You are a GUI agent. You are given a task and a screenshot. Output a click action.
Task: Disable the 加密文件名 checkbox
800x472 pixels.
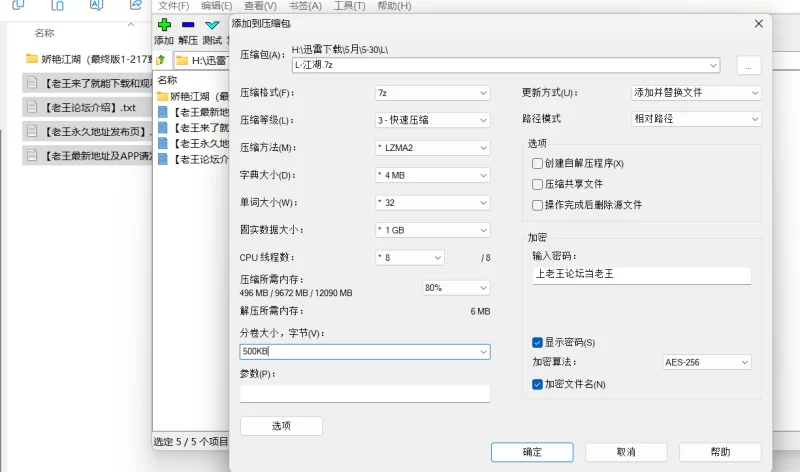coord(537,384)
